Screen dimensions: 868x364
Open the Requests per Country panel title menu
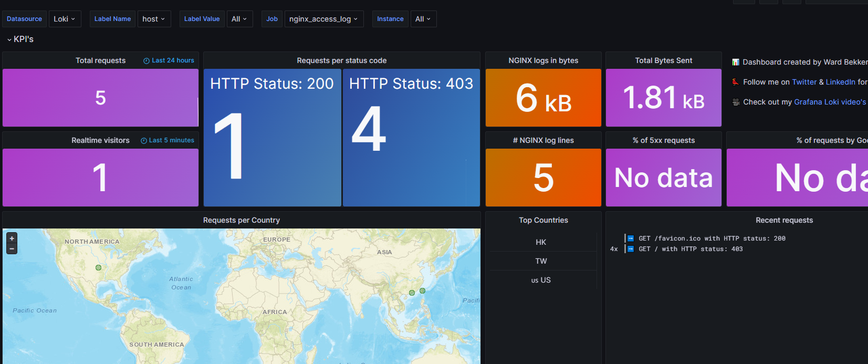pyautogui.click(x=241, y=220)
